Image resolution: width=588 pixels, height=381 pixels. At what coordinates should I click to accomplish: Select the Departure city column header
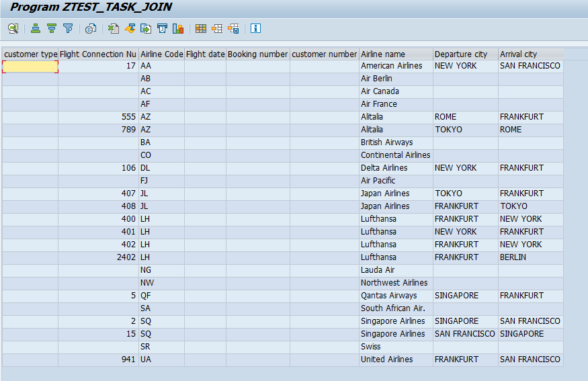point(466,54)
